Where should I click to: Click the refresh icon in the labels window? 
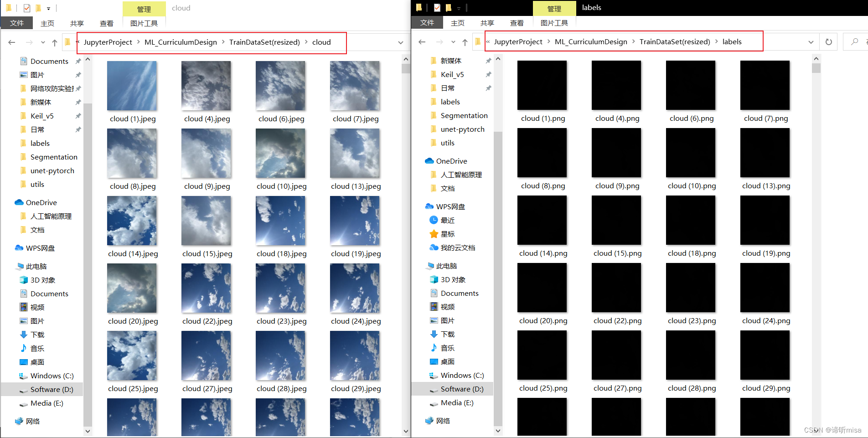(829, 42)
